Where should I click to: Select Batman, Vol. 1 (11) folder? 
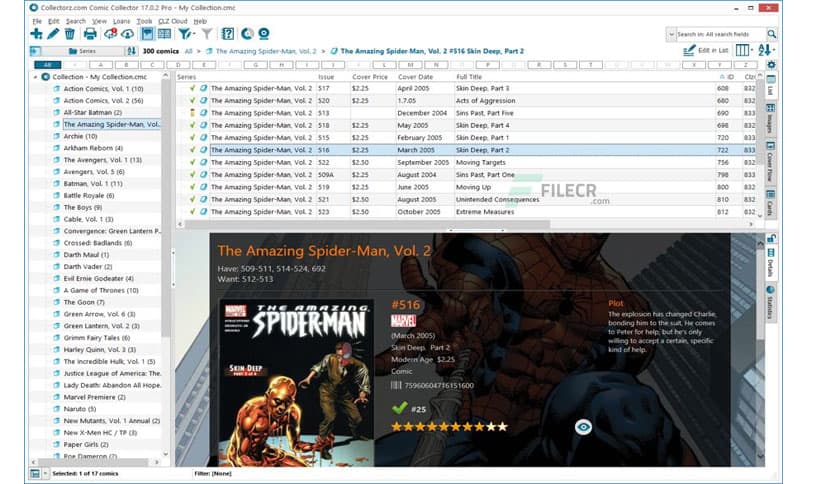tap(93, 183)
